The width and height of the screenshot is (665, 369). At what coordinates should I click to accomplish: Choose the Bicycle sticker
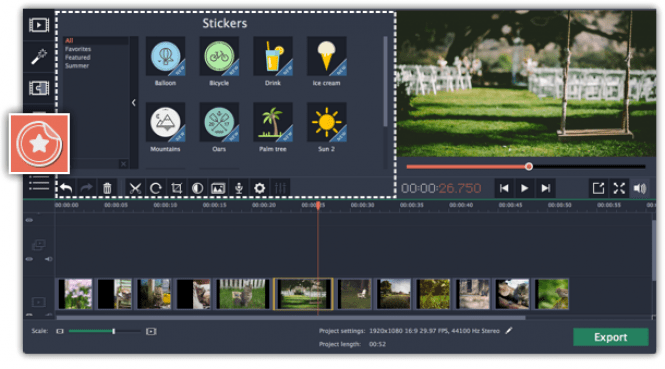coord(219,56)
